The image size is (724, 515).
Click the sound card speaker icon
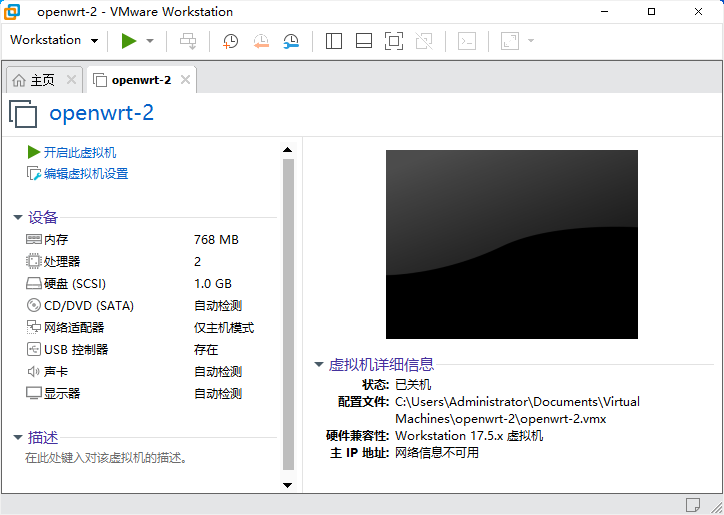pos(34,371)
